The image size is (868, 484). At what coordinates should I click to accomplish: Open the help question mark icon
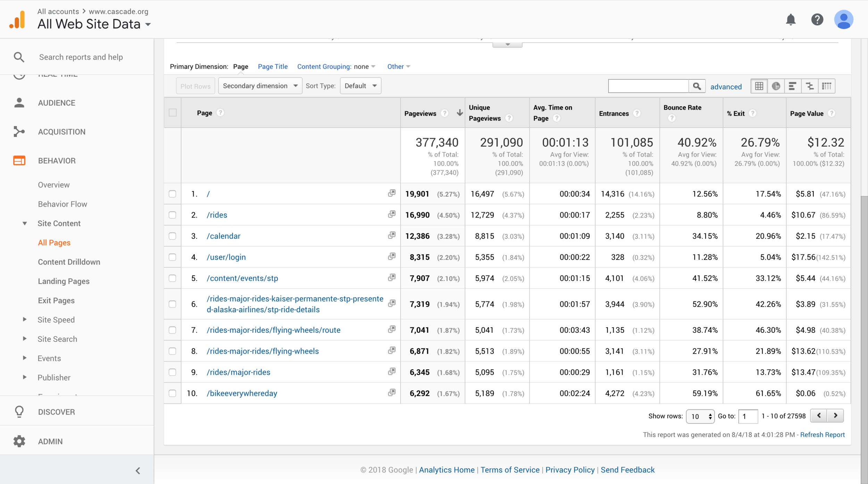coord(817,19)
